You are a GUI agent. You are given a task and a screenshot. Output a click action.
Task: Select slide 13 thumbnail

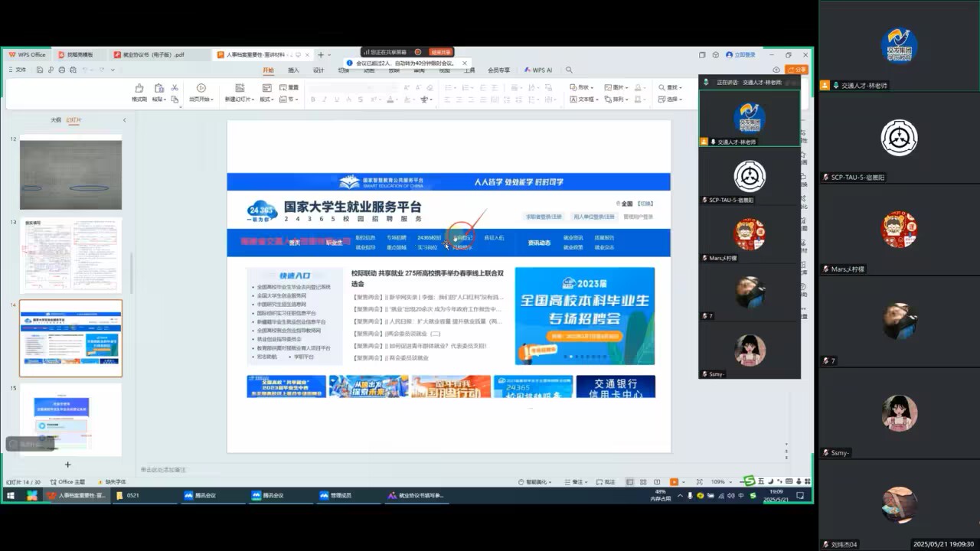click(x=70, y=256)
